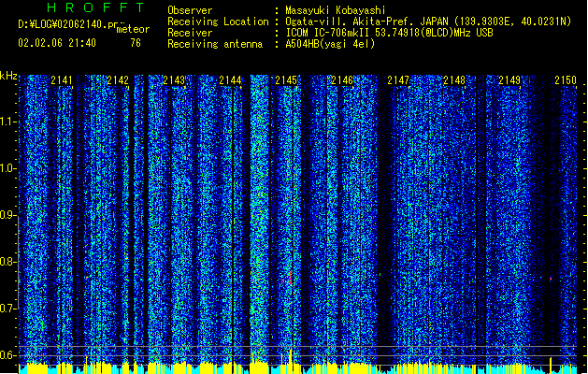Click the HROFFT title text
588x374 pixels.
point(96,7)
